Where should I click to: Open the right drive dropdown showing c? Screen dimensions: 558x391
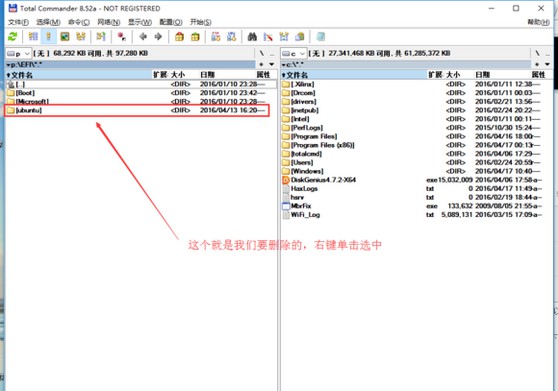(294, 53)
